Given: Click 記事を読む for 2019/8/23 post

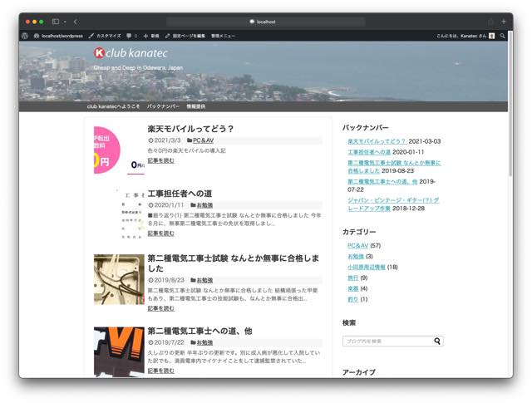Looking at the screenshot, I should coord(160,308).
